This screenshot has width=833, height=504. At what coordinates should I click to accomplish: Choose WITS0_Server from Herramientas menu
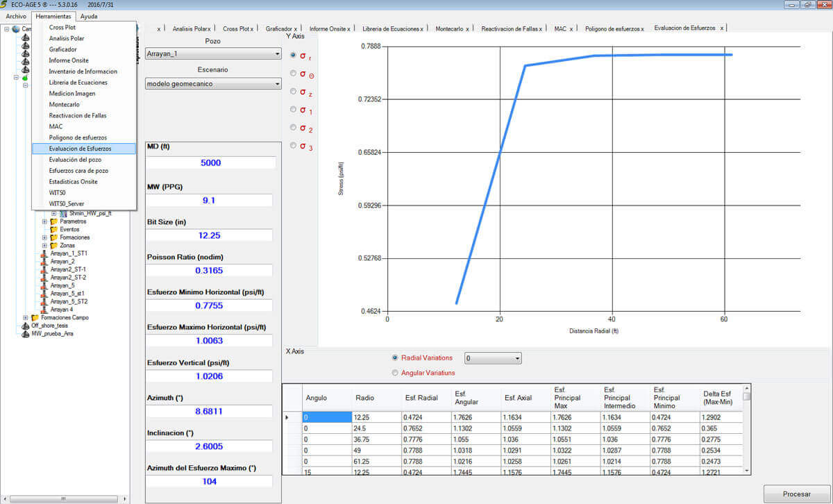pyautogui.click(x=84, y=203)
